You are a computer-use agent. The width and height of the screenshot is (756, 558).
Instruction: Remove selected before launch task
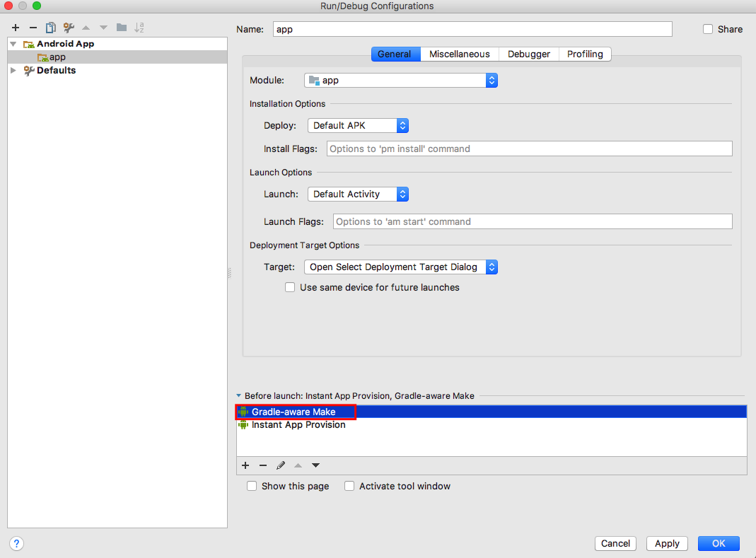tap(263, 465)
